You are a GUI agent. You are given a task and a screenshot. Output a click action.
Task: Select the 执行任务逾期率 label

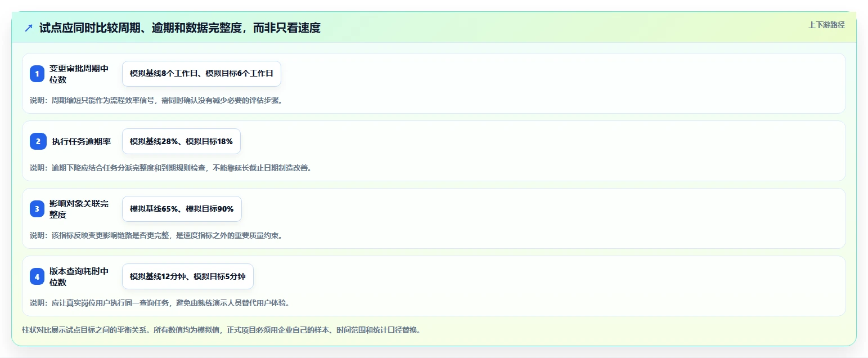[x=81, y=141]
